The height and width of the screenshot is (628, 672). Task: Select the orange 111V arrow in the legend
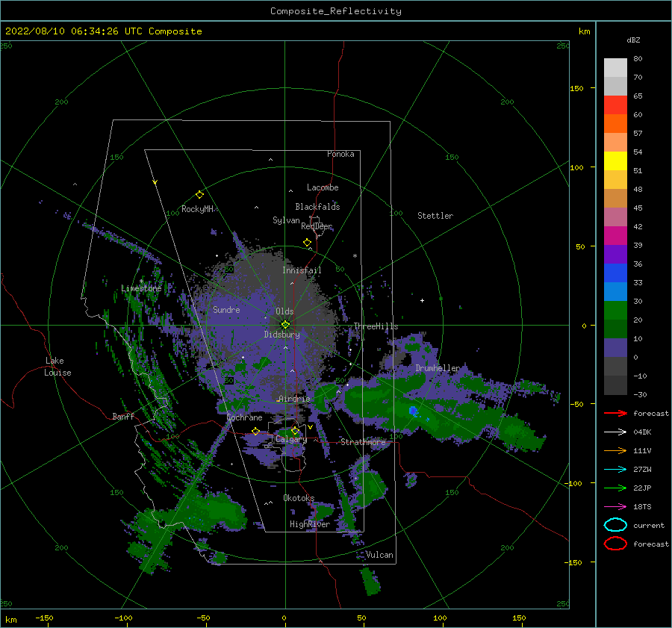615,450
